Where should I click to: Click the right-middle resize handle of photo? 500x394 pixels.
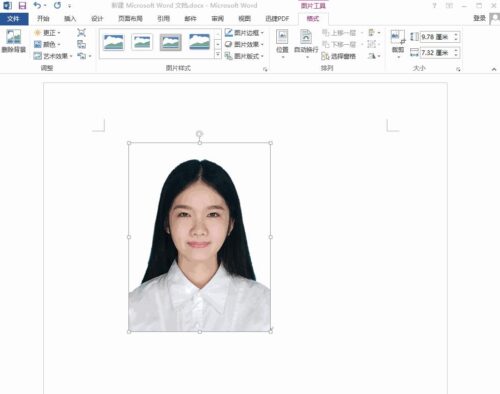click(271, 237)
